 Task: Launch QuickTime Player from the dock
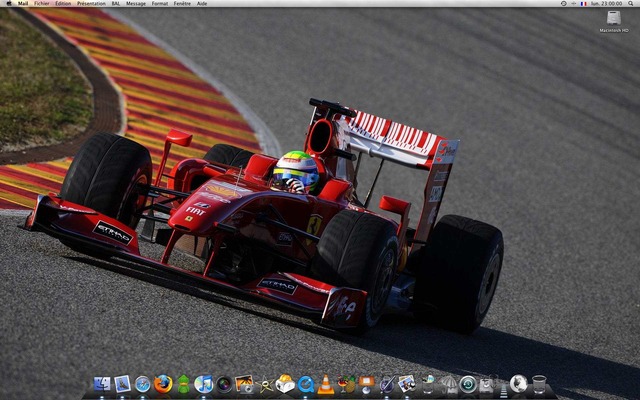[x=306, y=384]
